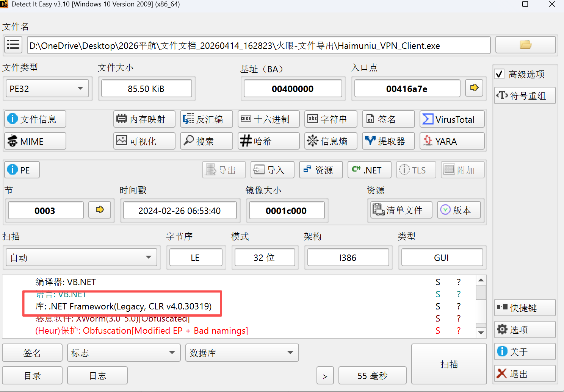Open the file list menu icon

coord(13,45)
